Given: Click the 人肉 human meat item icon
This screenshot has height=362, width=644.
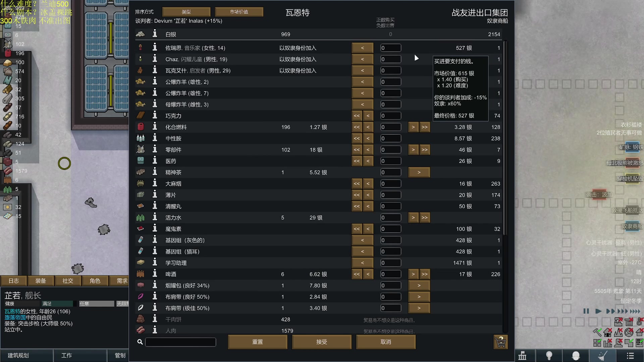Looking at the screenshot, I should coord(141,330).
